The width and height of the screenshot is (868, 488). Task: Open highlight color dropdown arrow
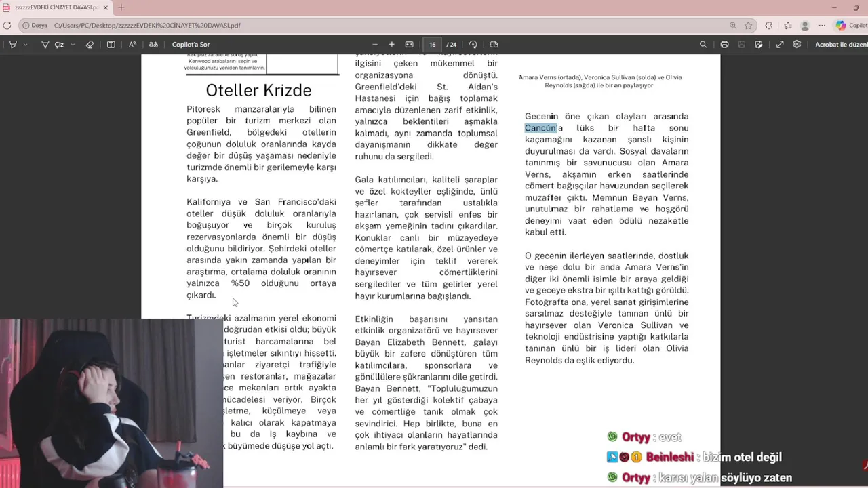26,45
